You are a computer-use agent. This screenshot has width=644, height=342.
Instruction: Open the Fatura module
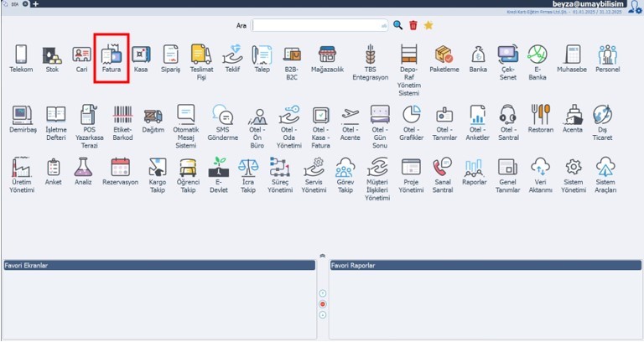click(111, 57)
